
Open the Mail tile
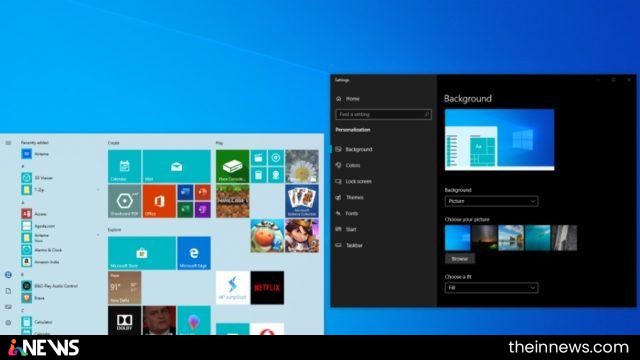[x=176, y=167]
